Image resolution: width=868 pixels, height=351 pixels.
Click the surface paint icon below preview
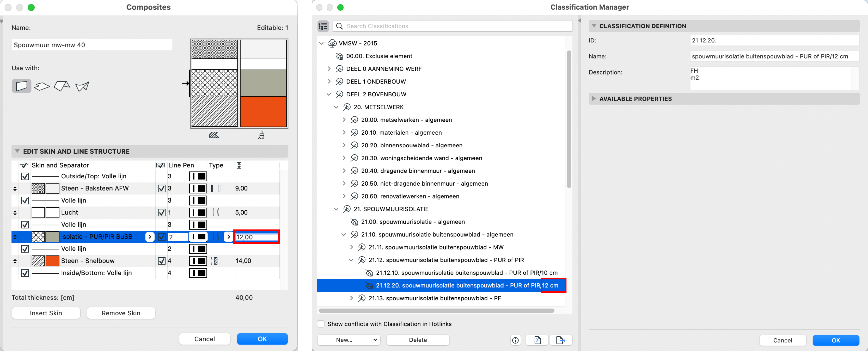261,135
